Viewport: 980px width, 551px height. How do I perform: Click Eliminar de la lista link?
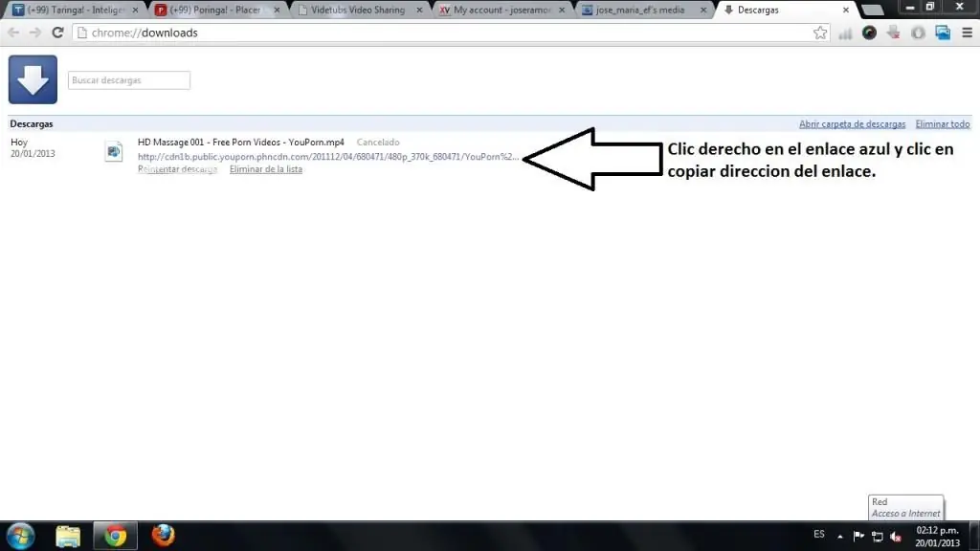266,169
